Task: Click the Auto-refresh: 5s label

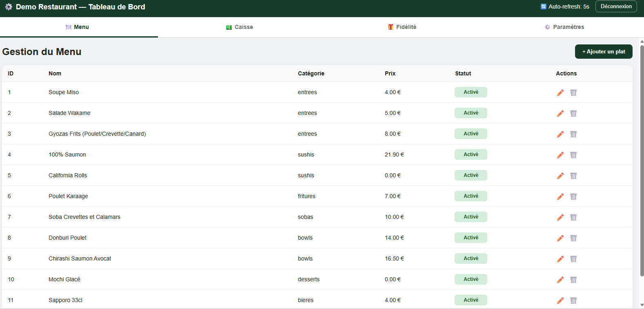Action: 569,7
